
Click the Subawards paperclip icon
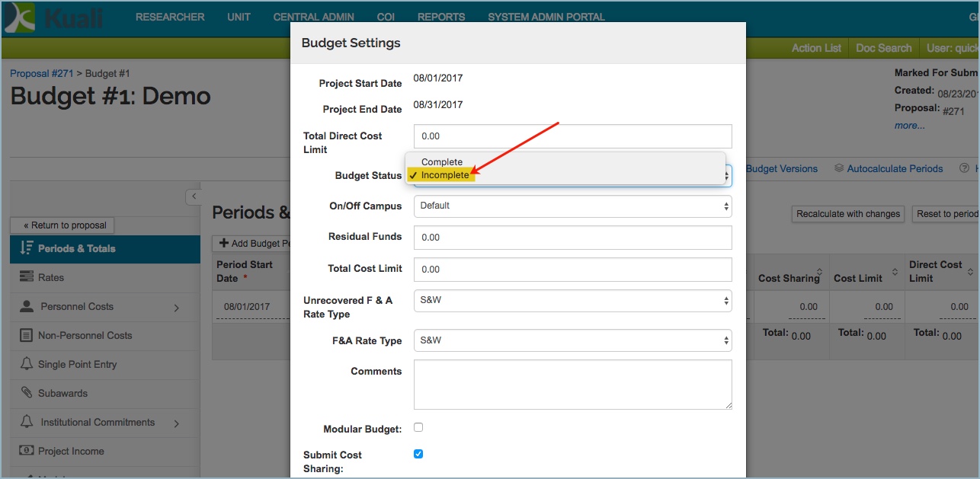click(26, 393)
